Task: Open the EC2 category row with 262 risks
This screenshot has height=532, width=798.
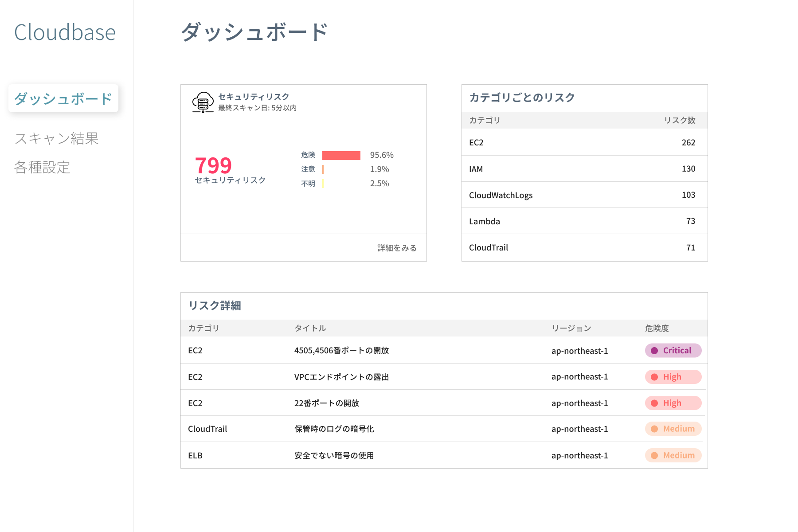Action: click(584, 142)
